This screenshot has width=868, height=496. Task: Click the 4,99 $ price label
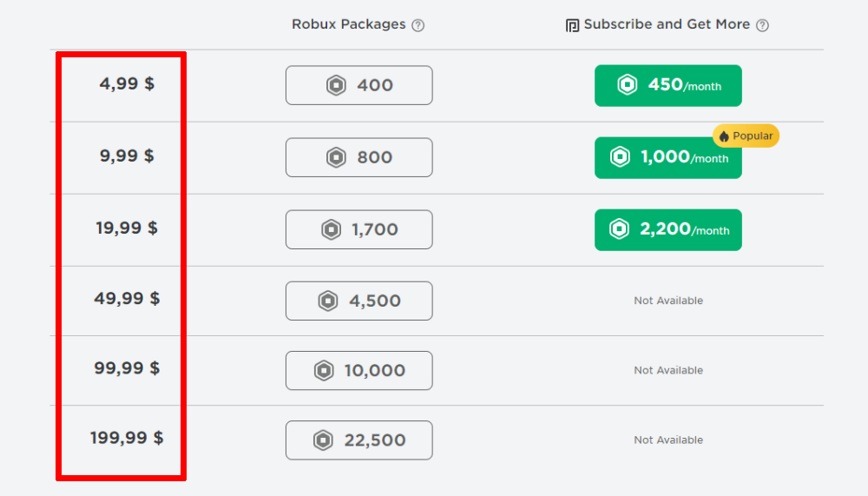[127, 84]
